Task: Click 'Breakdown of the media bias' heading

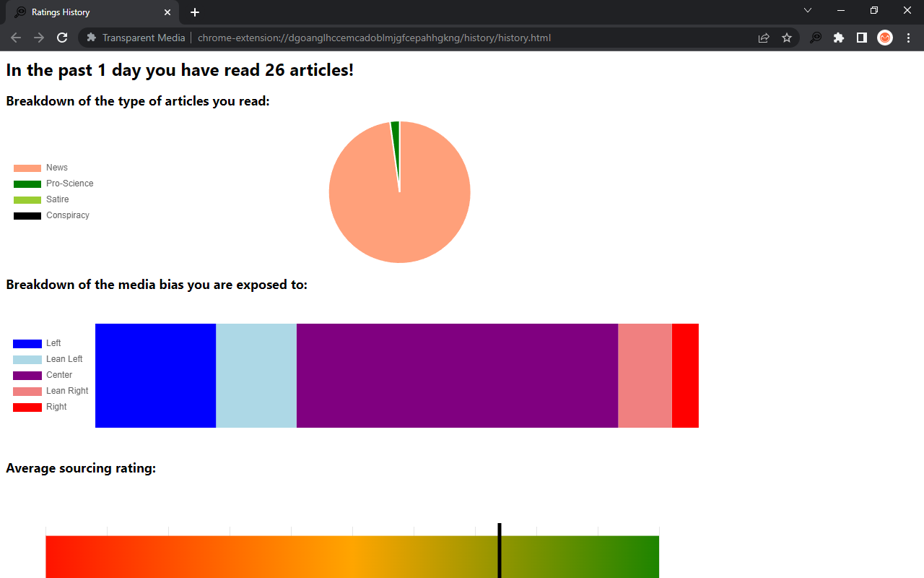Action: click(x=157, y=285)
